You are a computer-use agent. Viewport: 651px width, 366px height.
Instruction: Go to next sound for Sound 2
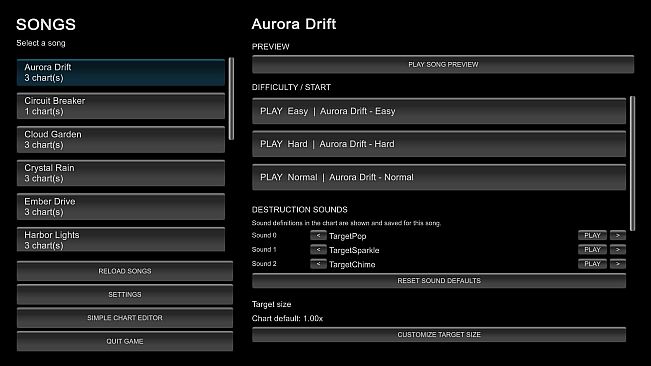pyautogui.click(x=618, y=264)
